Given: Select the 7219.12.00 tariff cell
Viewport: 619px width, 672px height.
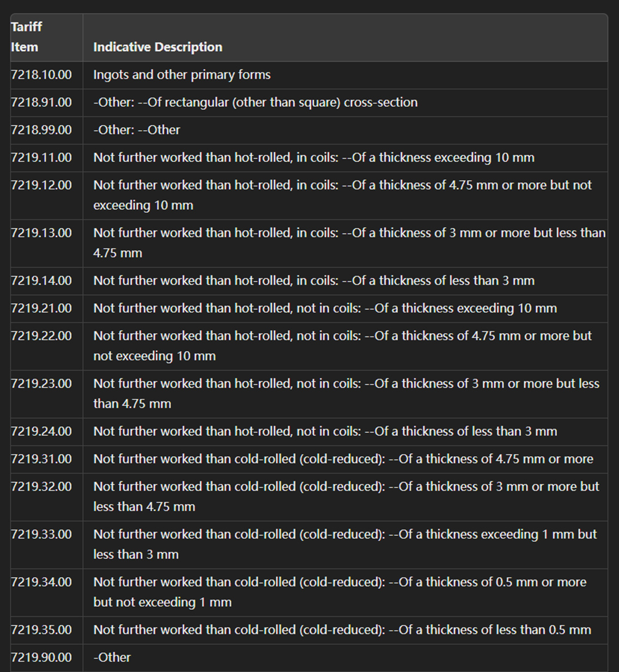Looking at the screenshot, I should 41,185.
